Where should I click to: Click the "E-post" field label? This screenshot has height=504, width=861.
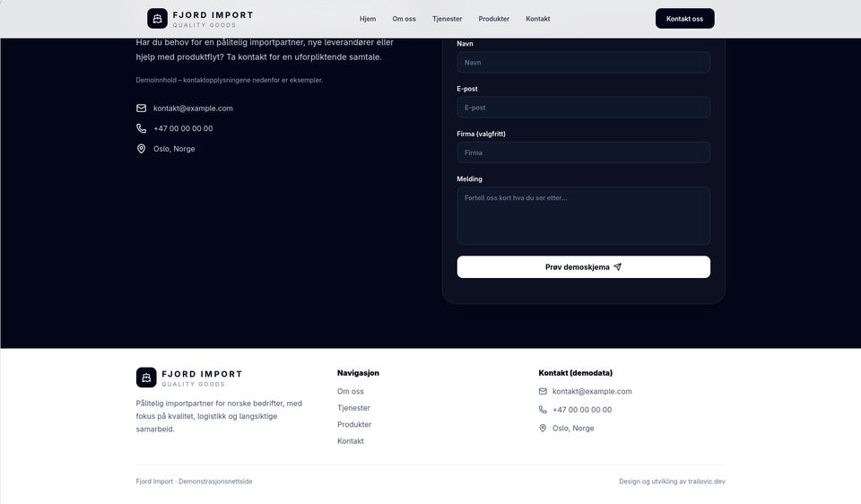(x=467, y=89)
